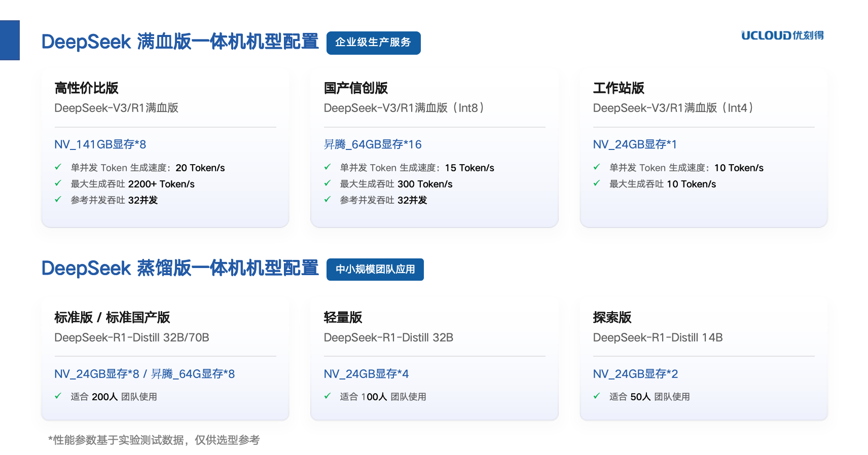The height and width of the screenshot is (455, 868).
Task: Click the blue accent block beside the top title
Action: [10, 40]
